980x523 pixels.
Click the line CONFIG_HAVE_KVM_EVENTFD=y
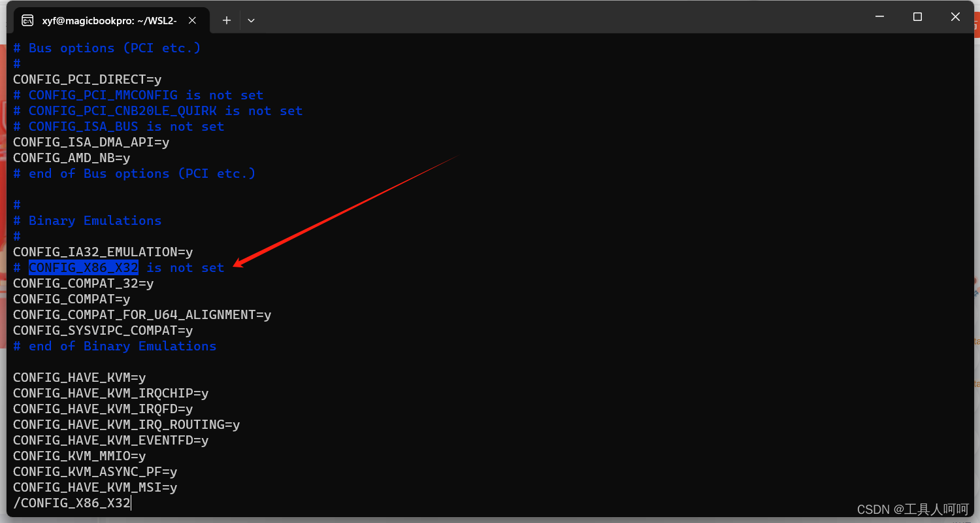click(110, 441)
